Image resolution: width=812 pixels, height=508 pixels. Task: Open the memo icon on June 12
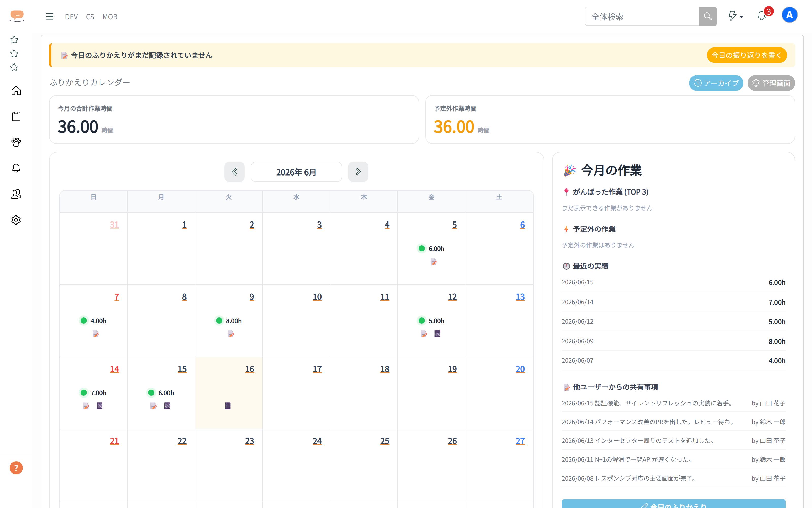coord(424,334)
